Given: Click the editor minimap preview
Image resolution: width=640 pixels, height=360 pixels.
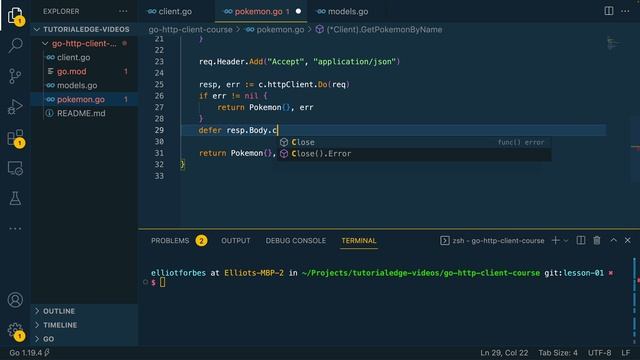Looking at the screenshot, I should (x=613, y=43).
